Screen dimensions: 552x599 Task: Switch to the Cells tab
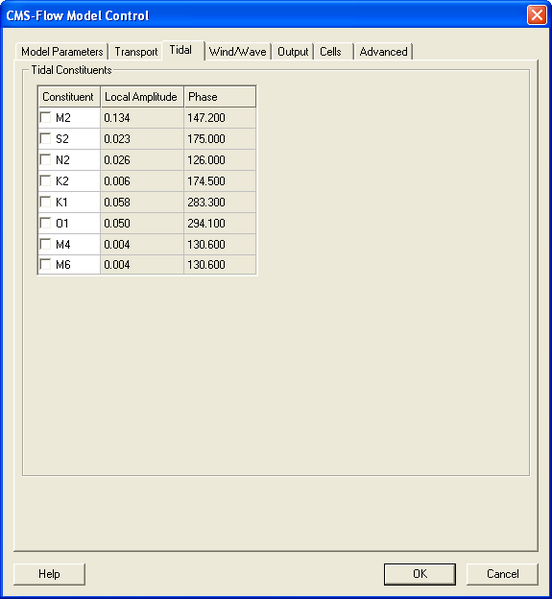pos(333,52)
